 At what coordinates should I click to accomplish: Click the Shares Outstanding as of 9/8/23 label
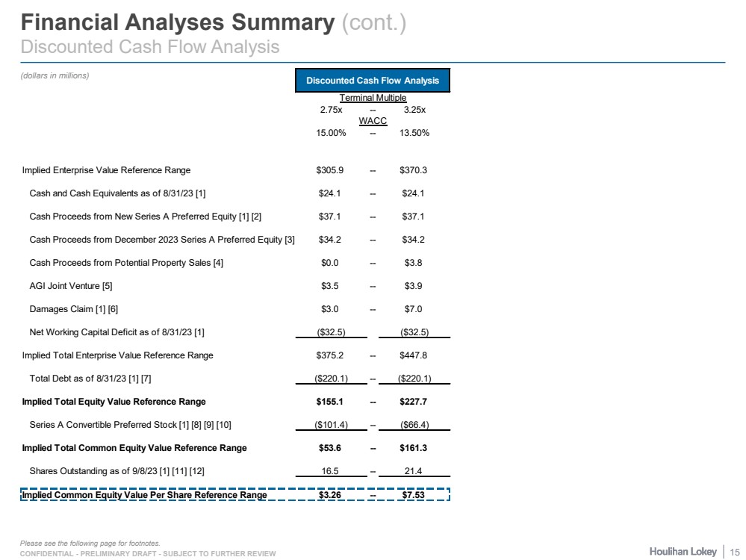[104, 471]
